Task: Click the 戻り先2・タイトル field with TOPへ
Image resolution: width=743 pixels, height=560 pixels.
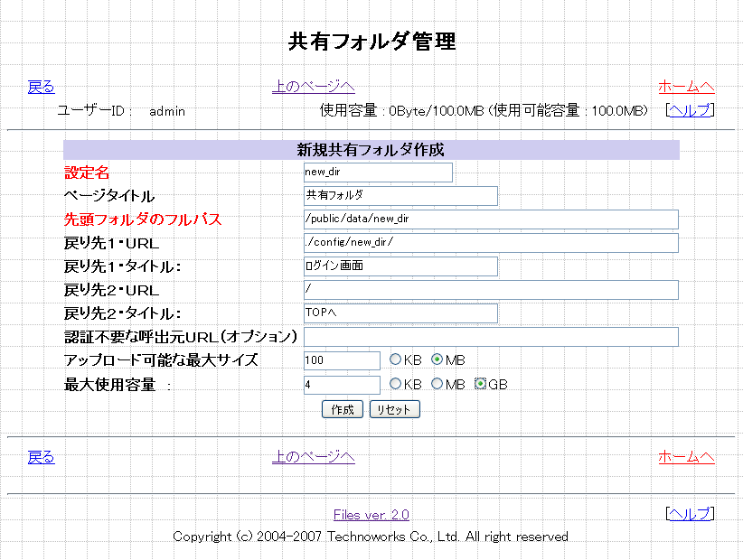Action: click(x=400, y=313)
